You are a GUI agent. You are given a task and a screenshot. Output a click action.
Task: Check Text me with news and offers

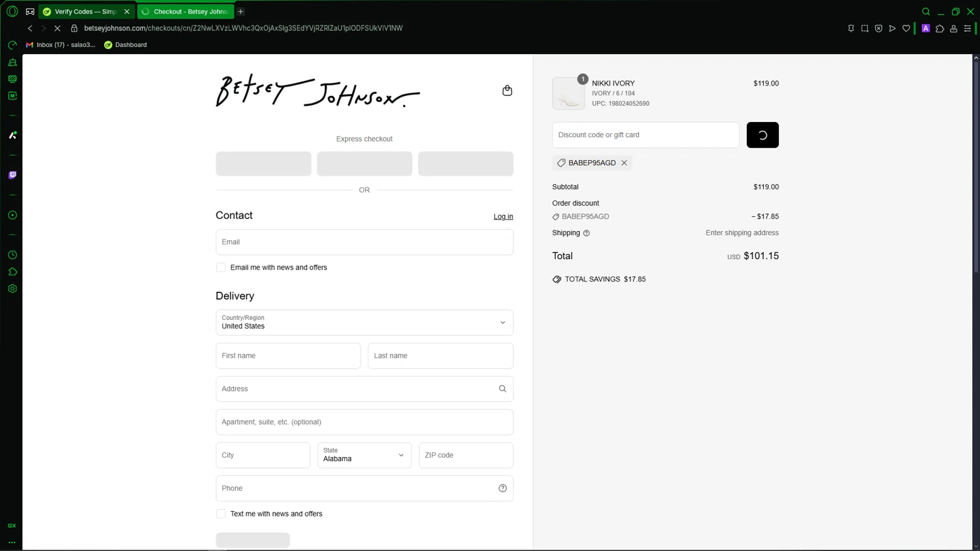221,514
